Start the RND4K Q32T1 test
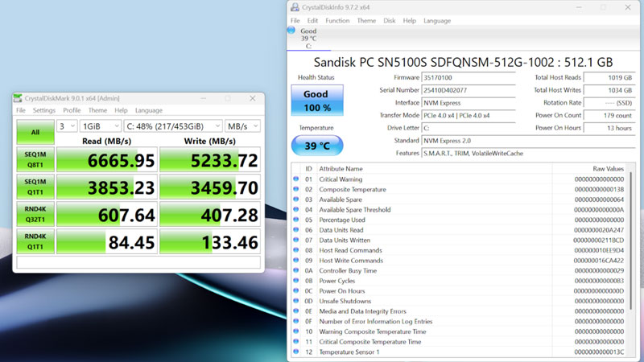The image size is (644, 362). (x=34, y=216)
